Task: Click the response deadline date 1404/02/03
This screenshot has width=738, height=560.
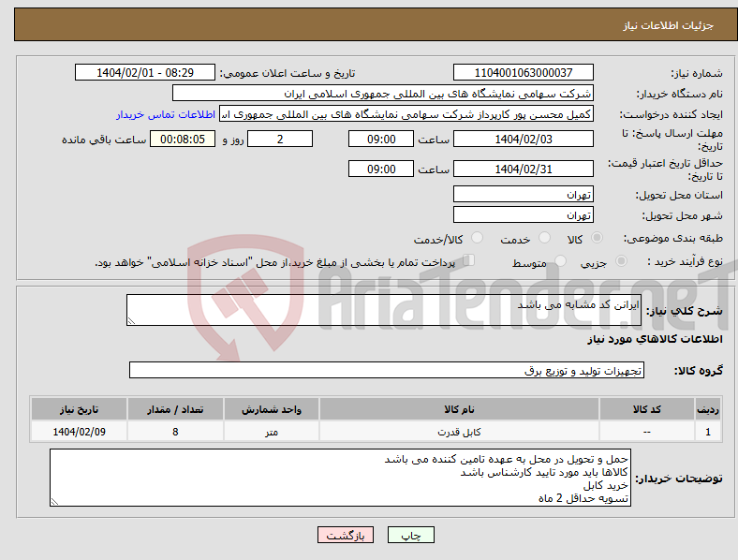Action: coord(523,139)
